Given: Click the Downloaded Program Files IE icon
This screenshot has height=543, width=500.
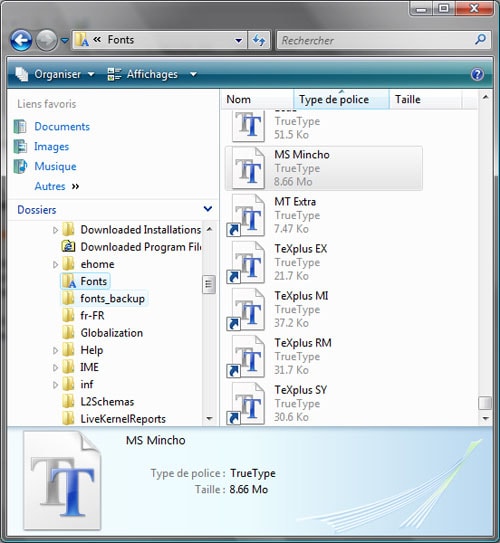Looking at the screenshot, I should click(x=69, y=246).
